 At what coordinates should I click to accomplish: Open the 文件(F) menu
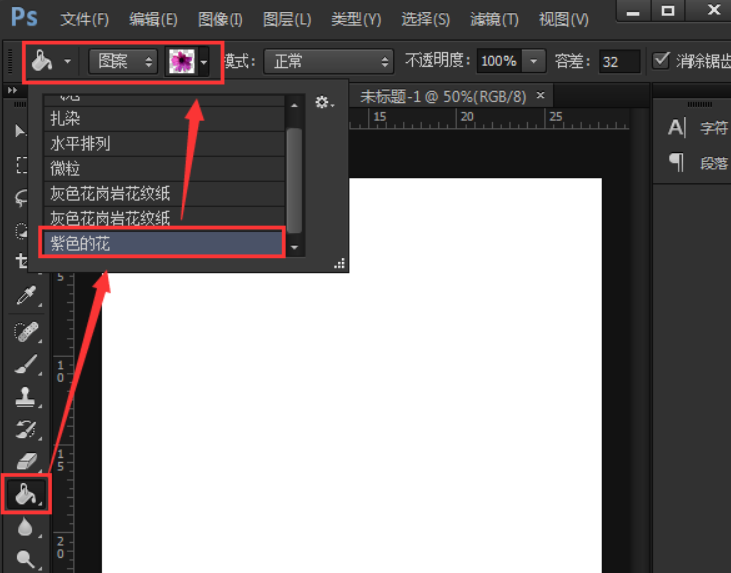click(84, 20)
